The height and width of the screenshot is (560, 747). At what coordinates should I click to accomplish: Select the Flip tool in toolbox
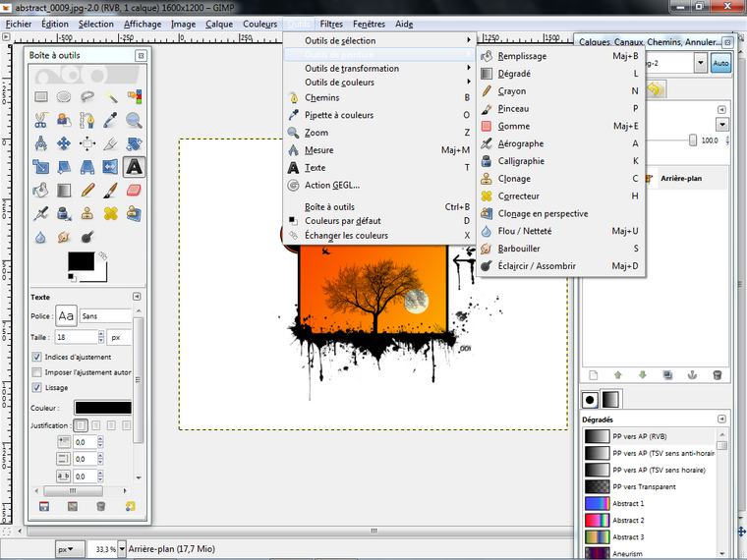(111, 167)
